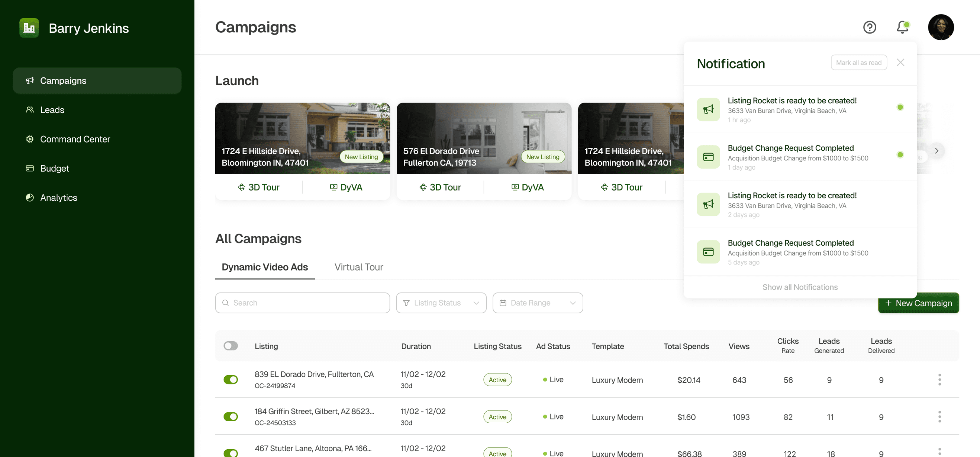This screenshot has height=457, width=980.
Task: Open the notification bell icon
Action: pyautogui.click(x=902, y=28)
